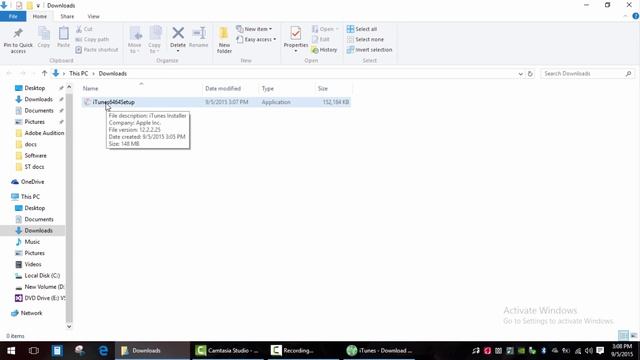Image resolution: width=640 pixels, height=360 pixels.
Task: Open Quick access Documents
Action: 39,111
